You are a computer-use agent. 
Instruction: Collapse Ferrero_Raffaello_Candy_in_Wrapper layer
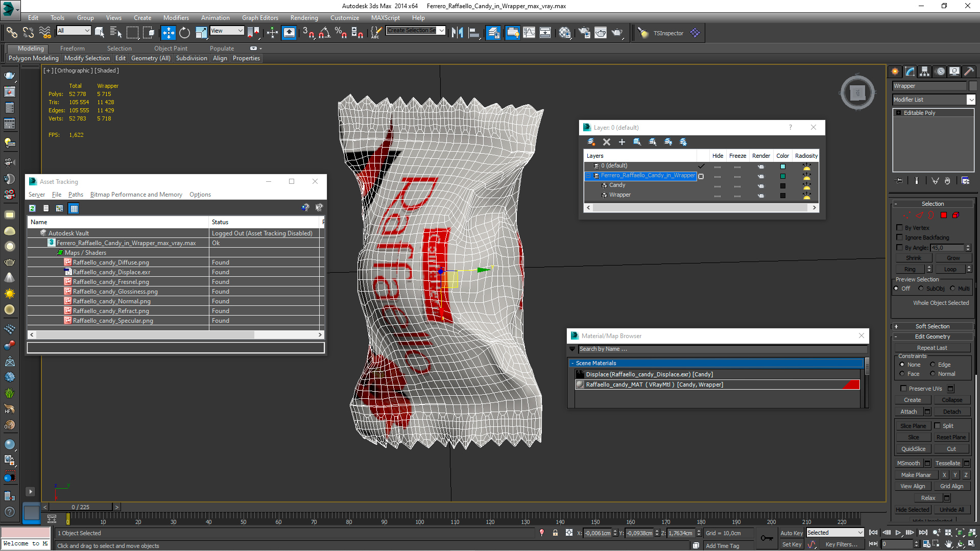[x=588, y=176]
